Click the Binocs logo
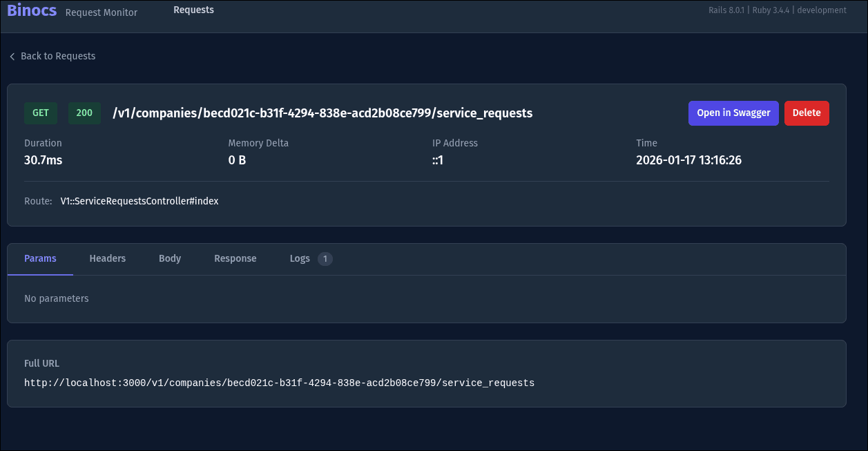The width and height of the screenshot is (868, 451). 31,10
